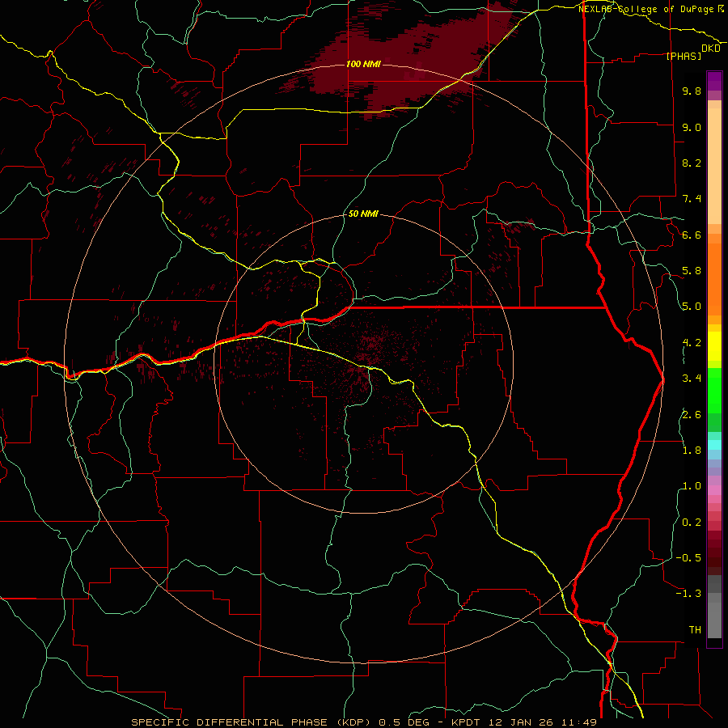Click the 7.4 legend value
The image size is (728, 728).
pos(692,199)
